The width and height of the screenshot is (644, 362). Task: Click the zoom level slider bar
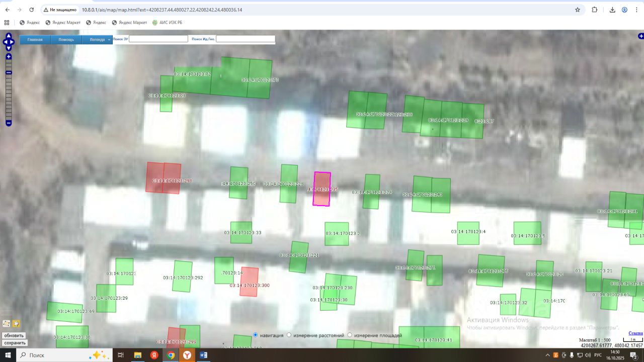pyautogui.click(x=9, y=90)
